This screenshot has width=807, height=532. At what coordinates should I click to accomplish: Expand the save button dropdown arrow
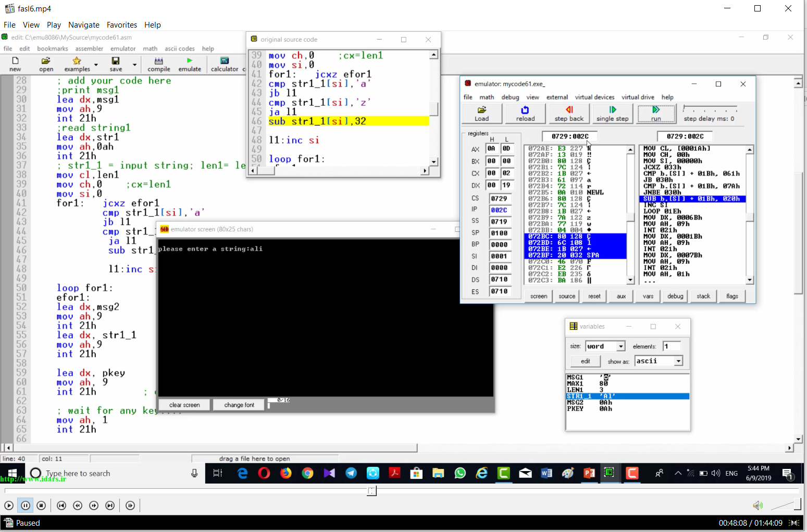point(134,65)
